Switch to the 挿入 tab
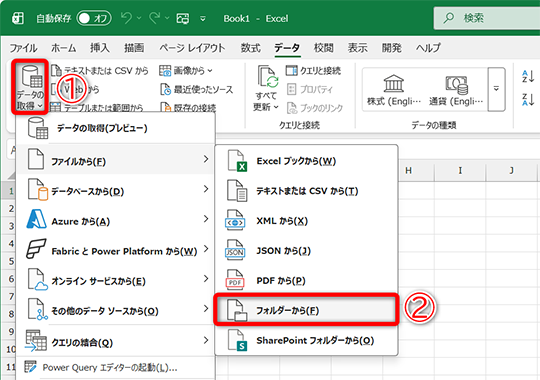This screenshot has height=380, width=540. click(x=100, y=48)
